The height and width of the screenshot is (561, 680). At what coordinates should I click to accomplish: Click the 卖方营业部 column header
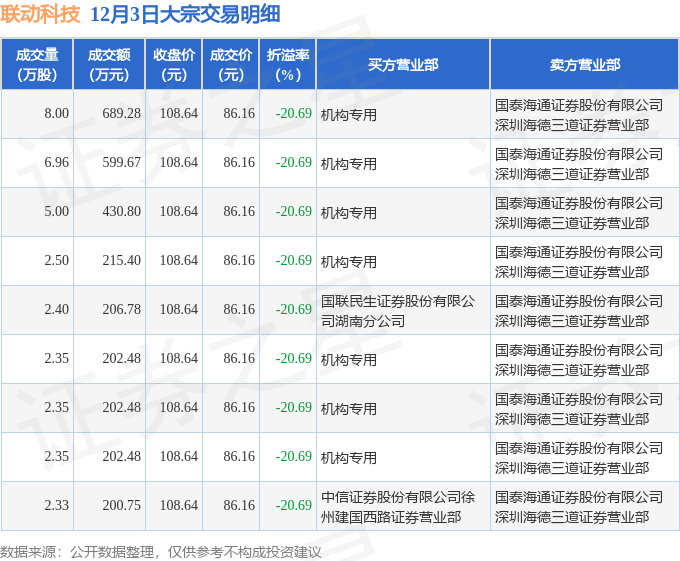pyautogui.click(x=585, y=65)
